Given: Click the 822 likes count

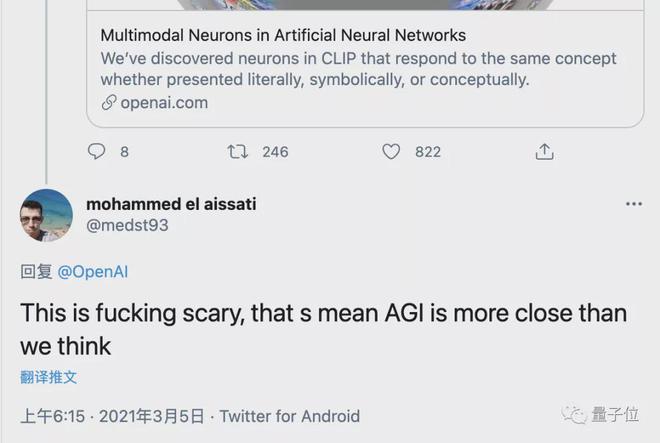Looking at the screenshot, I should [x=428, y=152].
